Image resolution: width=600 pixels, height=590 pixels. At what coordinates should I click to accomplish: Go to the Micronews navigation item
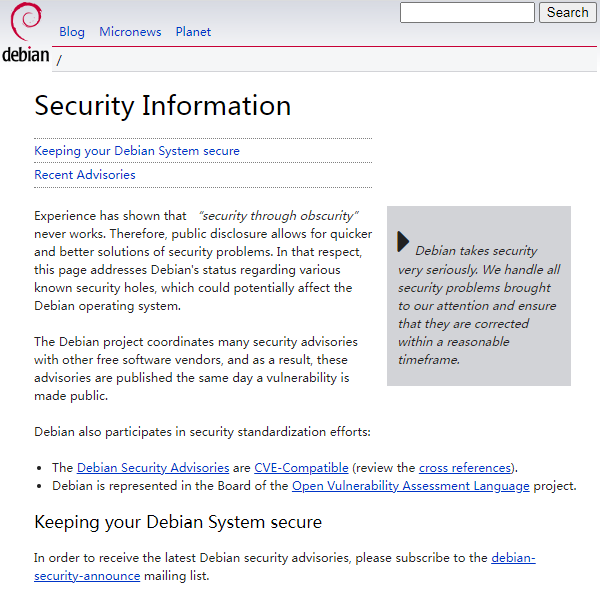[130, 31]
